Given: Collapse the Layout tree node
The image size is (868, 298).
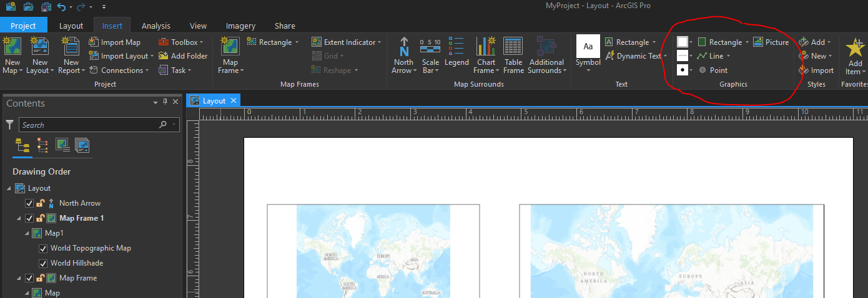Looking at the screenshot, I should click(x=9, y=188).
